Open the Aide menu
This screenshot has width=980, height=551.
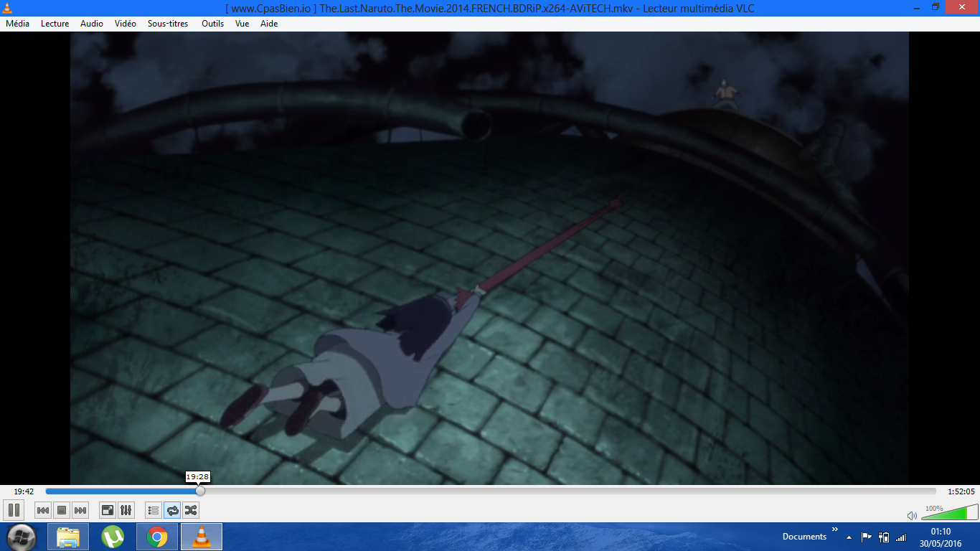coord(269,24)
